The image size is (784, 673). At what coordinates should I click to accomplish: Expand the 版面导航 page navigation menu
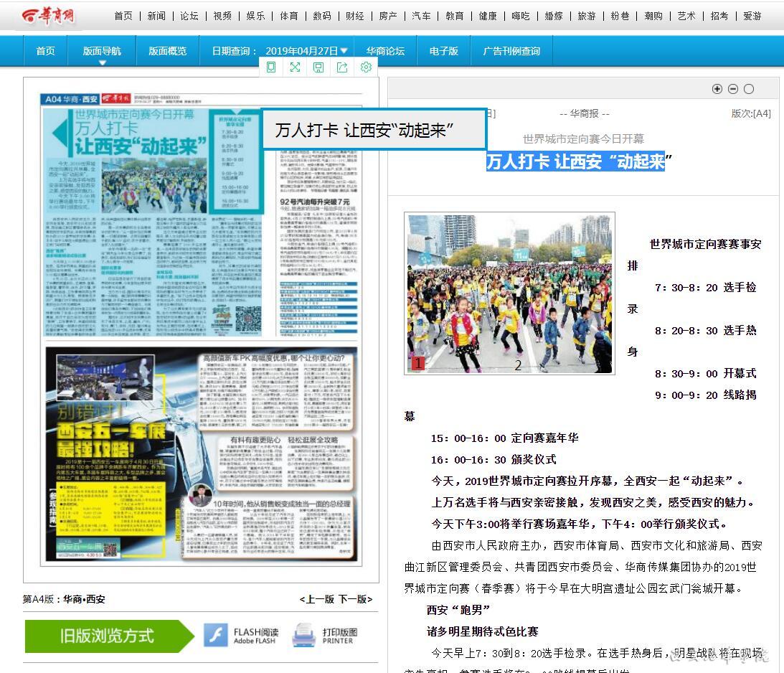coord(102,52)
